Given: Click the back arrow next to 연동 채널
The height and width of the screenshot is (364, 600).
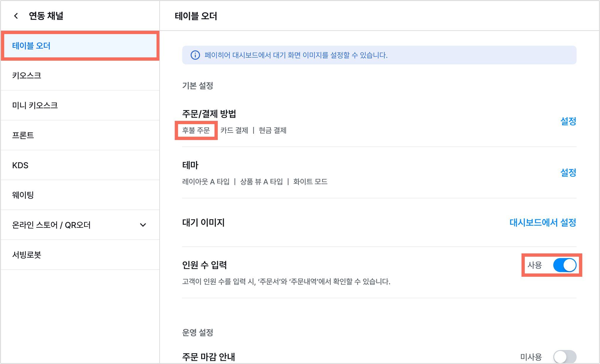Looking at the screenshot, I should pyautogui.click(x=16, y=16).
